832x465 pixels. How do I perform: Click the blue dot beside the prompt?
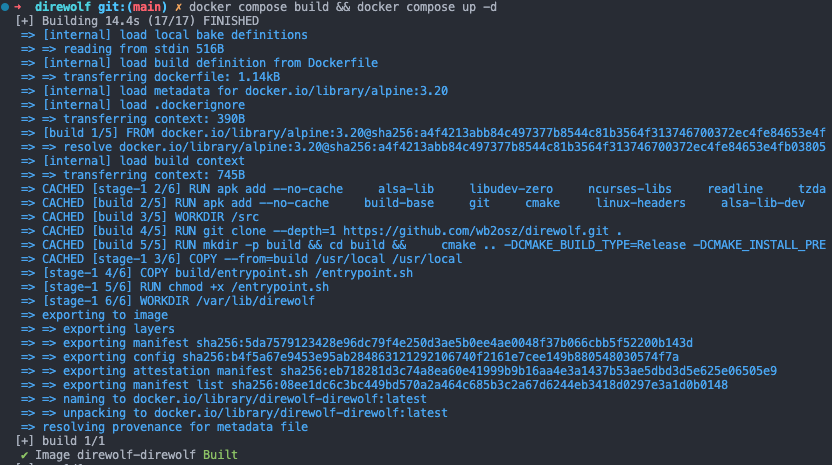pyautogui.click(x=5, y=7)
